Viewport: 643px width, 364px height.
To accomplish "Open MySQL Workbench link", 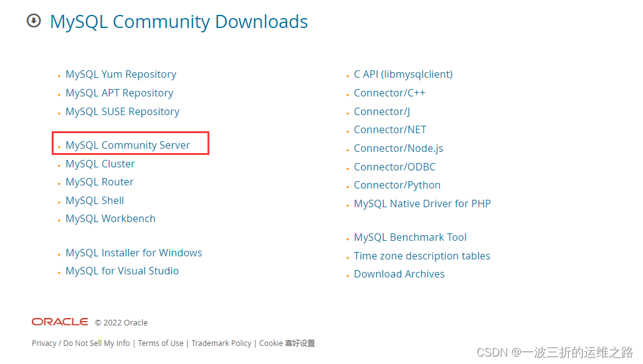I will (111, 218).
